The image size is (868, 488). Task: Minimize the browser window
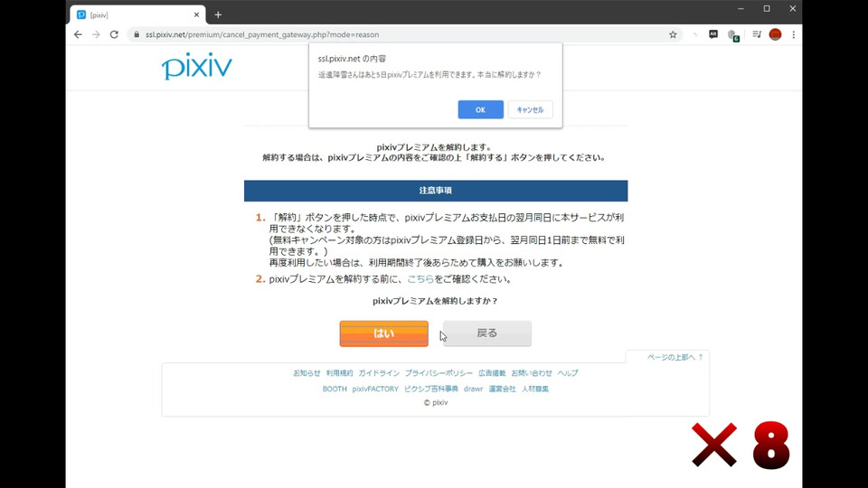(x=741, y=8)
